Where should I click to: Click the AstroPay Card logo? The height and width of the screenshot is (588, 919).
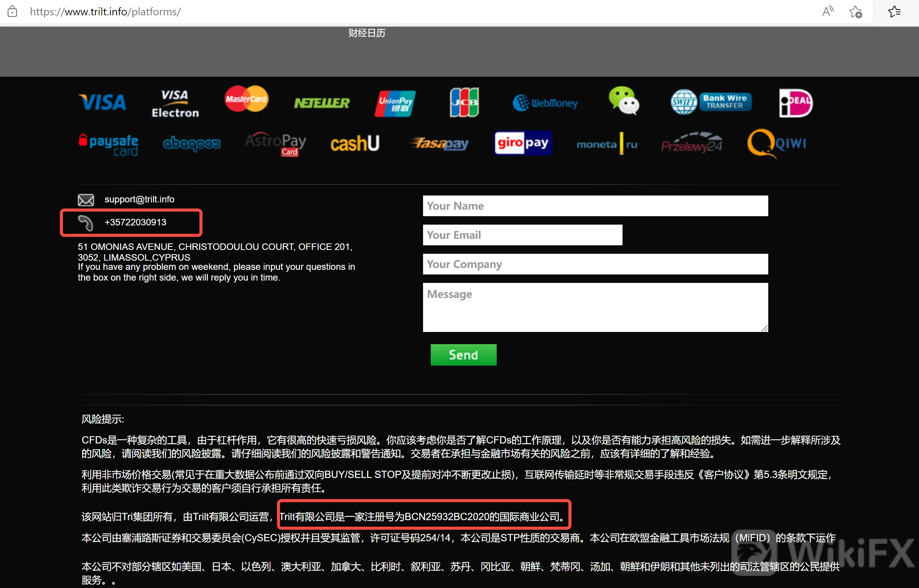276,144
